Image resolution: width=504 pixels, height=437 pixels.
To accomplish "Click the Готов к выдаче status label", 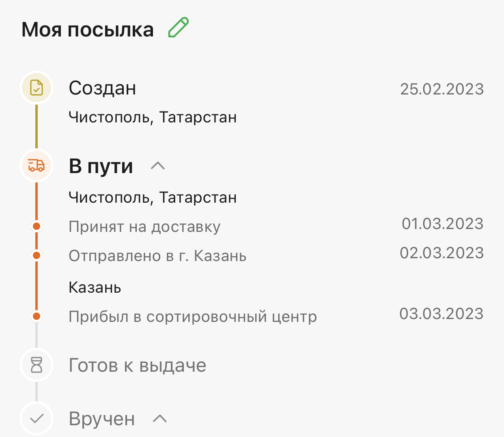I will (138, 365).
